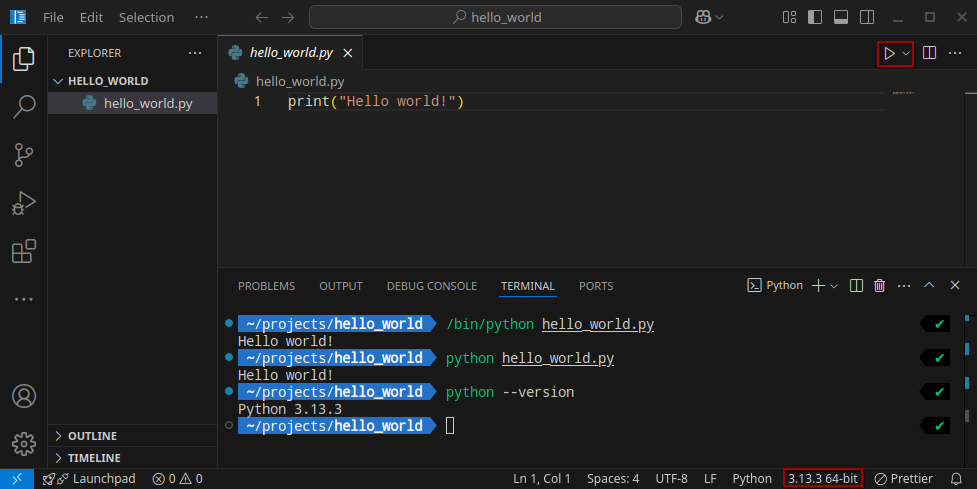Select Python language mode in status bar
This screenshot has height=489, width=977.
tap(751, 478)
